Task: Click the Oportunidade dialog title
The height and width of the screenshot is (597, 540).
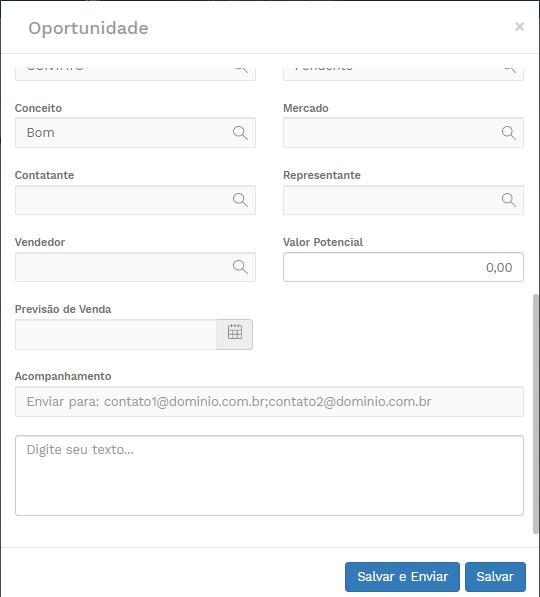Action: point(88,28)
